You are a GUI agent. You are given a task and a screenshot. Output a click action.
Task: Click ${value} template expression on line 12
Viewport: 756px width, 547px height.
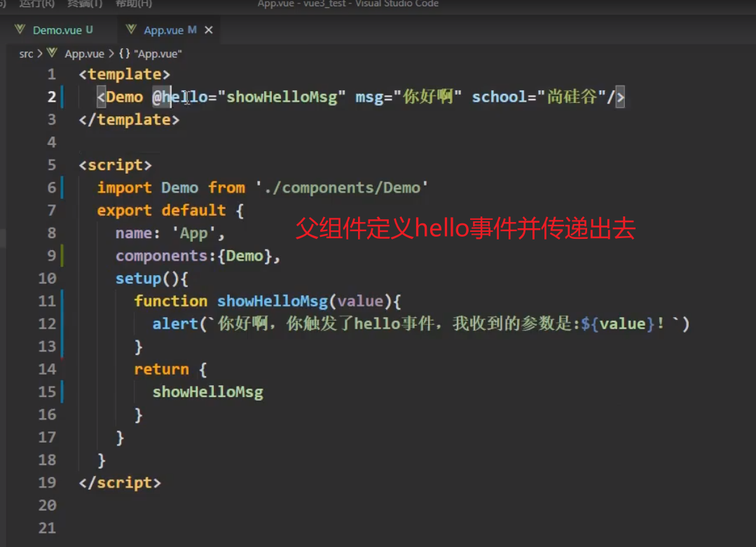[618, 324]
